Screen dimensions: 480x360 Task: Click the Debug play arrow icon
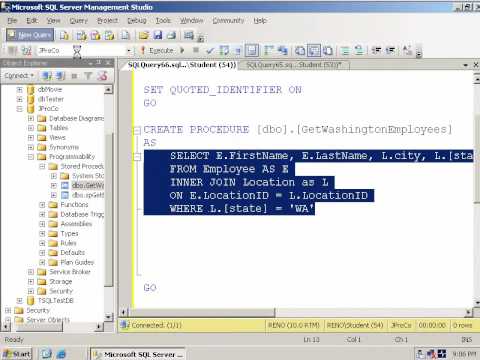(x=182, y=51)
